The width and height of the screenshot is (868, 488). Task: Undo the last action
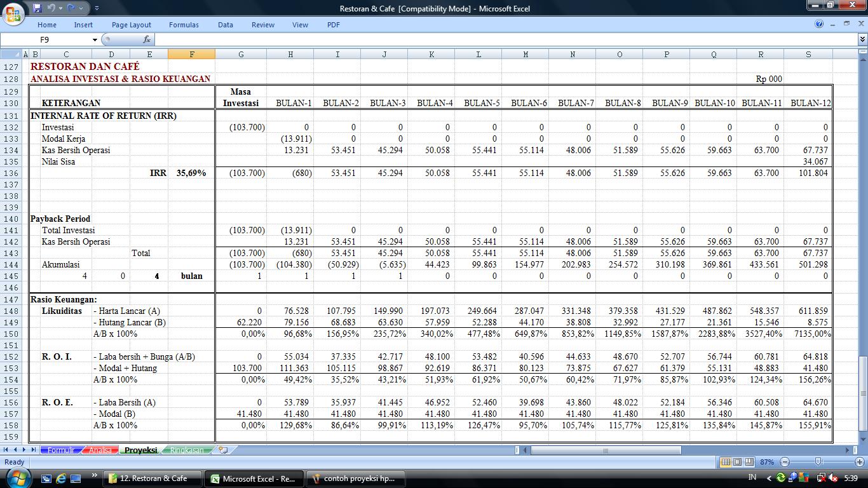tap(50, 8)
